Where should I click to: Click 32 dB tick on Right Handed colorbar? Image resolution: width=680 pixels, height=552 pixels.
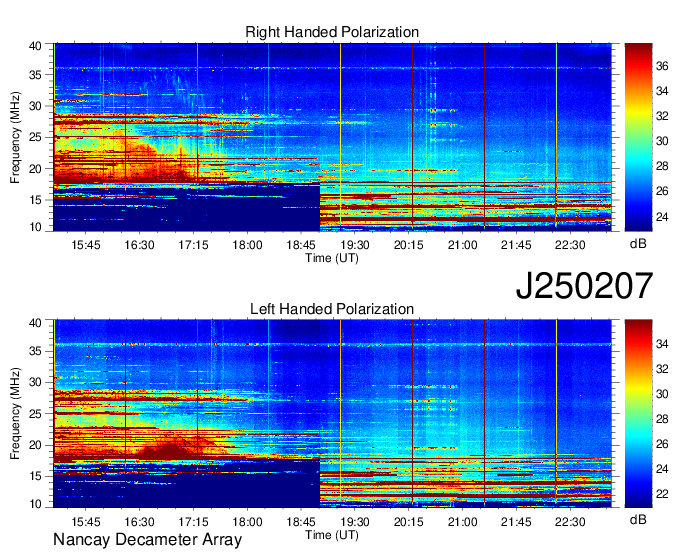[662, 116]
